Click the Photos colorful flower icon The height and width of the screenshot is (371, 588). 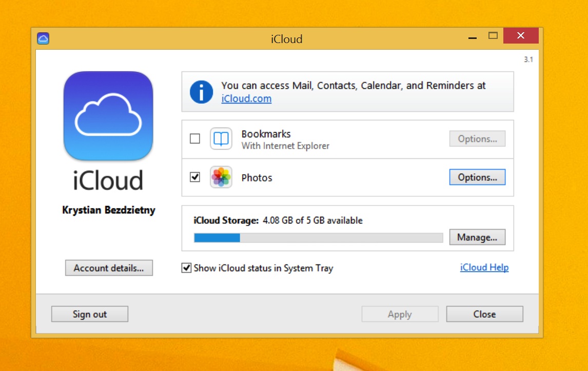point(221,177)
